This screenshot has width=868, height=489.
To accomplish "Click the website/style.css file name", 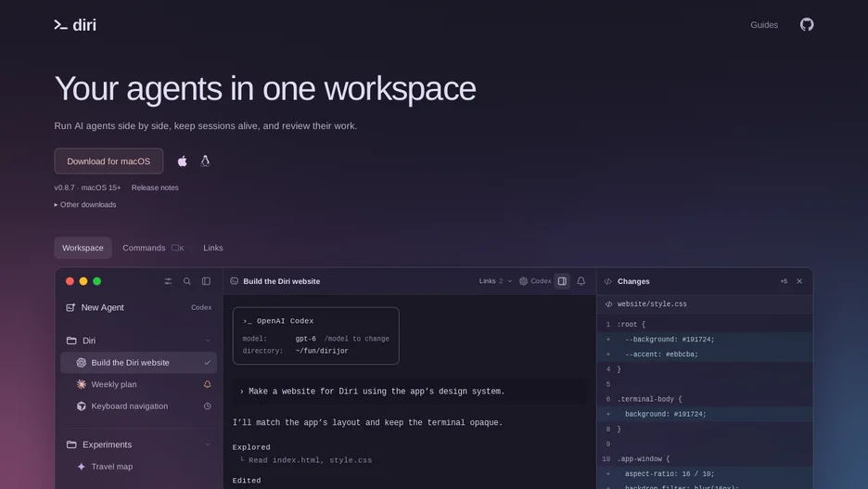I will coord(652,304).
